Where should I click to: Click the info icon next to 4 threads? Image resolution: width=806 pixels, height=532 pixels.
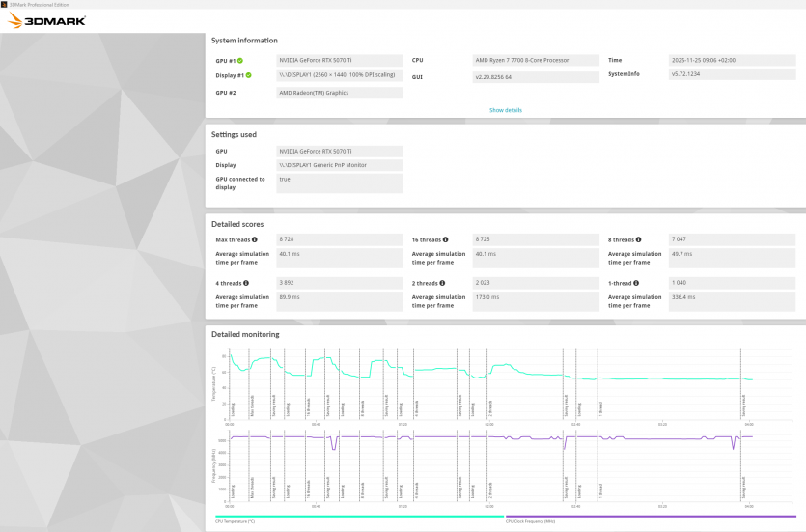coord(246,283)
